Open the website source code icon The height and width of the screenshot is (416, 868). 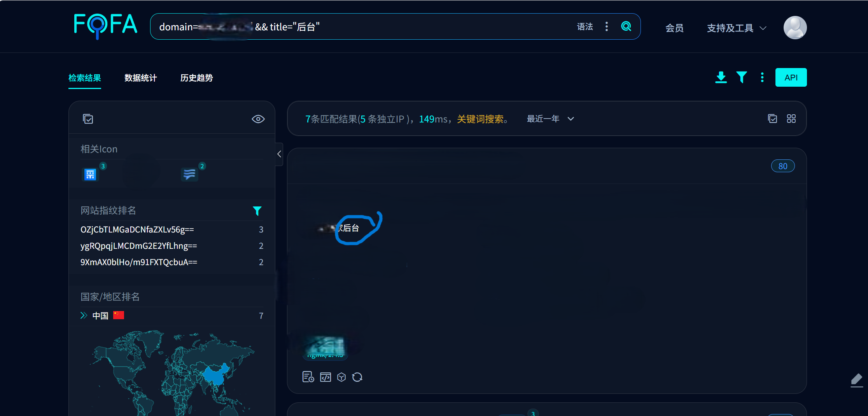point(325,377)
